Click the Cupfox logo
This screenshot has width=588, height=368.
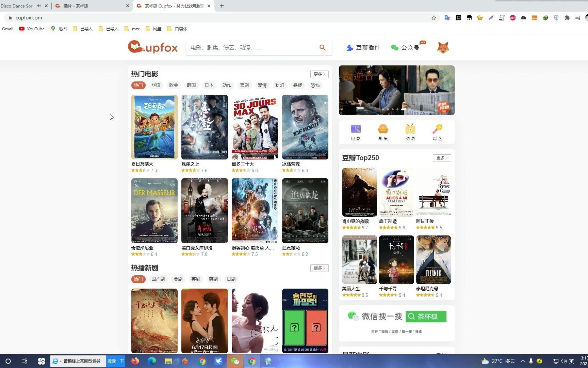click(x=153, y=47)
